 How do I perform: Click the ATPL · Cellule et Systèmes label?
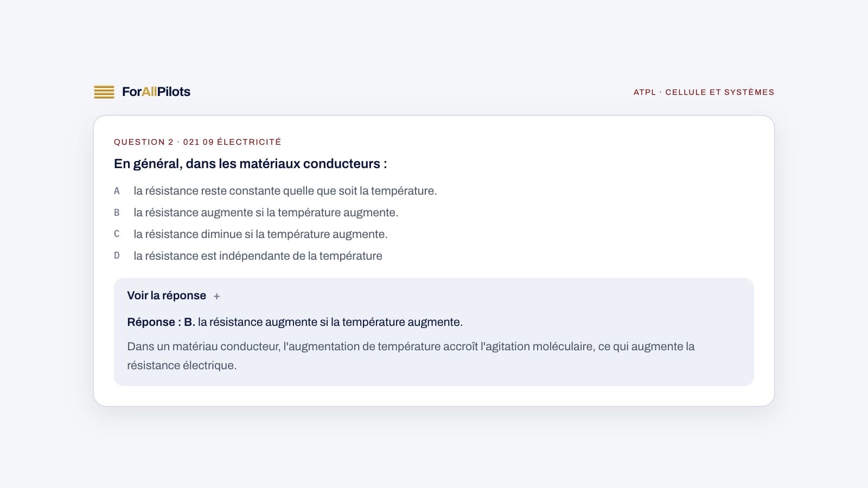coord(704,92)
